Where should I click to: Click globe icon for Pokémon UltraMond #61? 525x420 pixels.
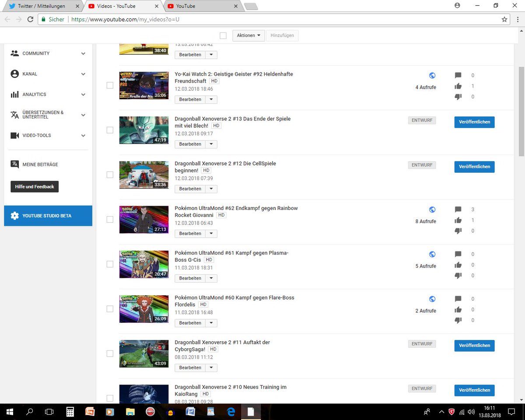tap(432, 254)
